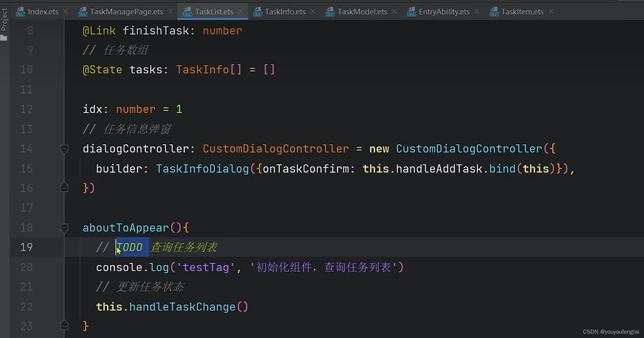Screen dimensions: 644x338
Task: Click the new keyword on line 14
Action: coord(379,149)
